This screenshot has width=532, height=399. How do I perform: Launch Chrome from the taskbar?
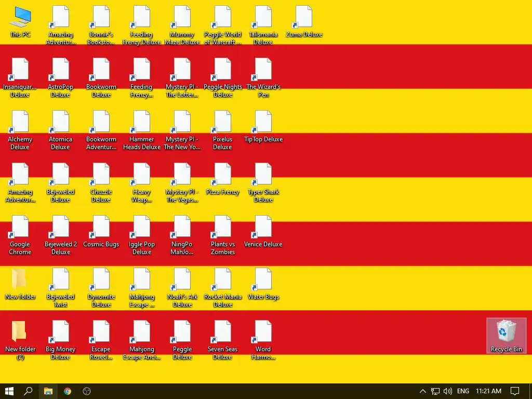click(x=68, y=391)
